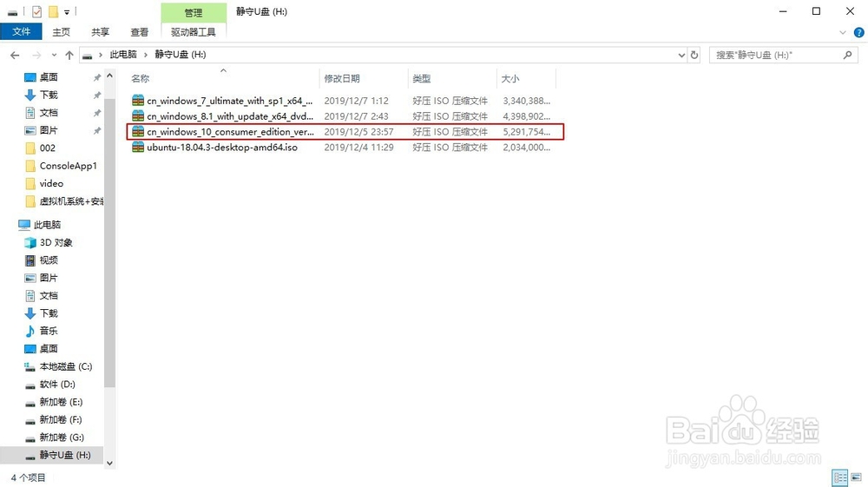
Task: Switch to the 查看 ribbon tab
Action: pyautogui.click(x=139, y=32)
